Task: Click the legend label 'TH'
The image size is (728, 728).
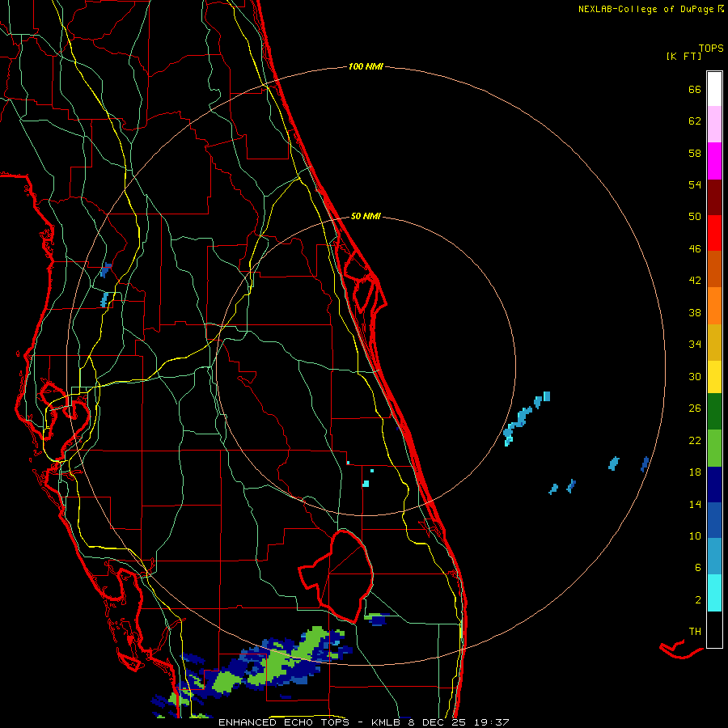Action: point(695,632)
